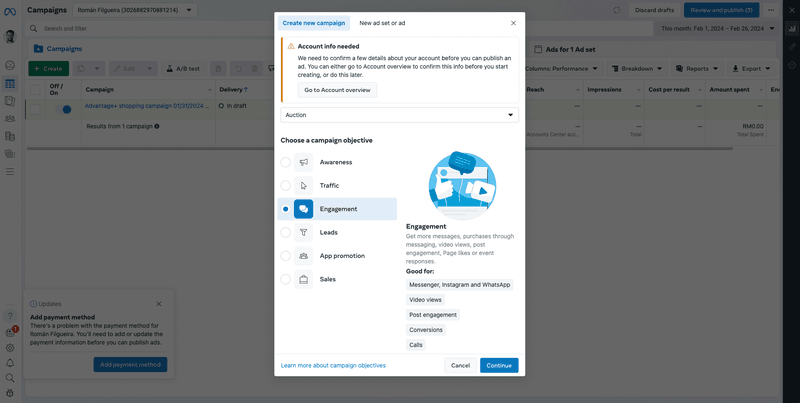This screenshot has width=800, height=403.
Task: Click the Discard drafts button
Action: click(654, 10)
